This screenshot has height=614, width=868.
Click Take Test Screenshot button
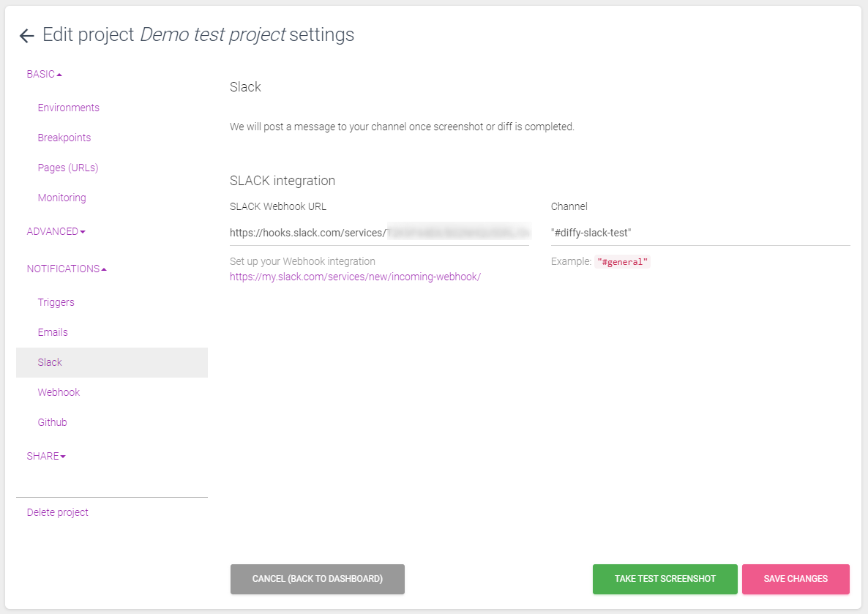[665, 579]
